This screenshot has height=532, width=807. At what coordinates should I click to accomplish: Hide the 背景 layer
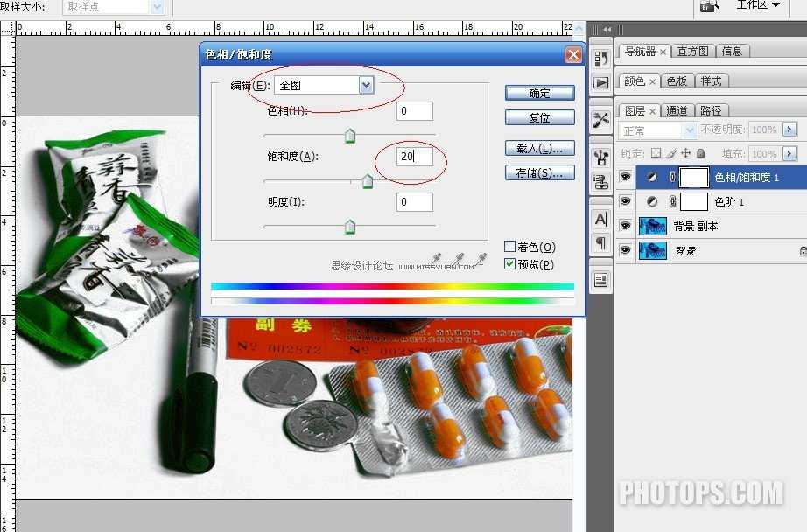(625, 250)
